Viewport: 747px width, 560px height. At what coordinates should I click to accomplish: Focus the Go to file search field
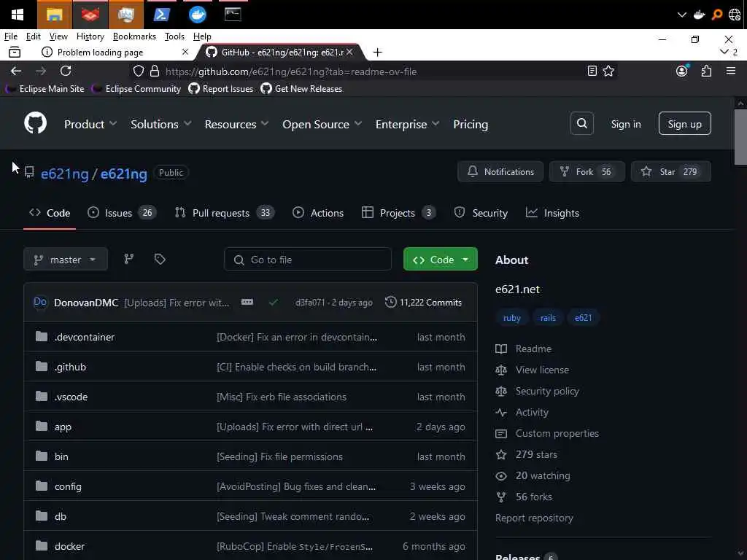[308, 260]
